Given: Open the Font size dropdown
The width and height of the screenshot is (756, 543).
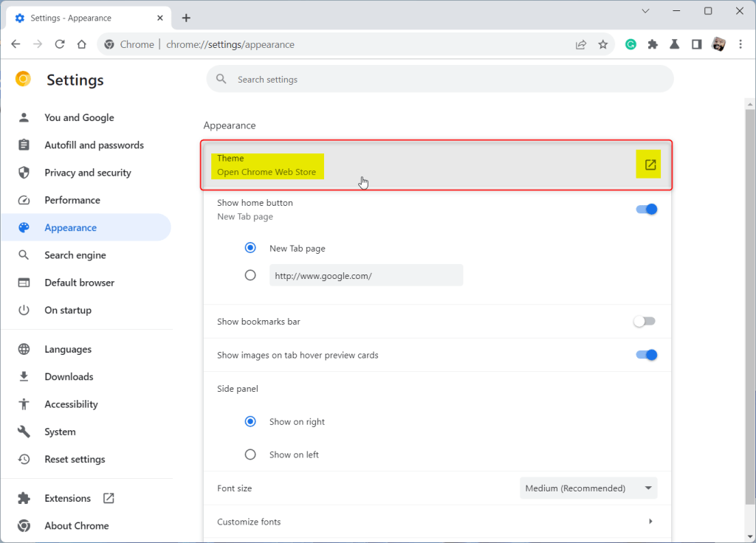Looking at the screenshot, I should point(588,488).
